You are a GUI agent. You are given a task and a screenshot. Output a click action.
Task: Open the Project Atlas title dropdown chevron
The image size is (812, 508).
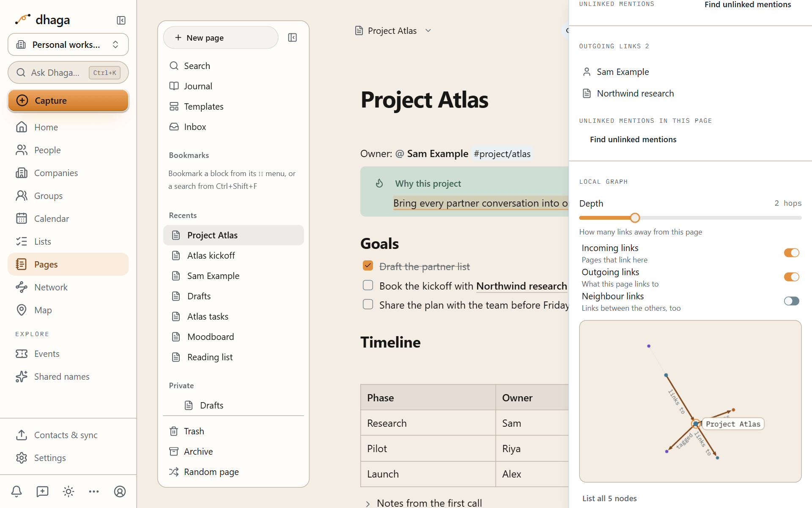(428, 30)
